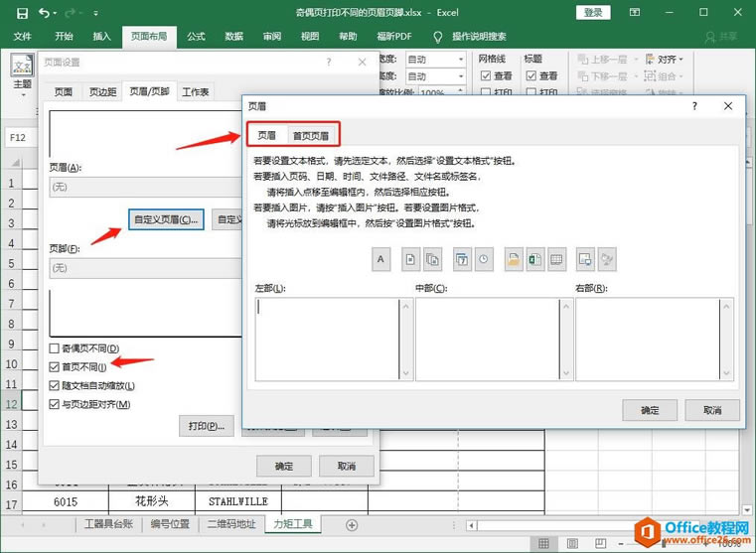Uncheck the 首页不同 checkbox
Image resolution: width=756 pixels, height=553 pixels.
click(54, 367)
